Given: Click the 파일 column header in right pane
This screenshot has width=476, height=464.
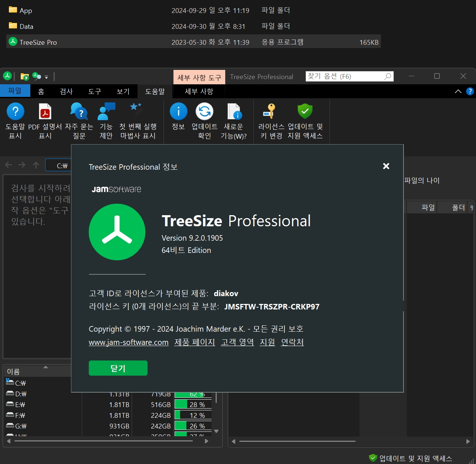Looking at the screenshot, I should coord(422,207).
